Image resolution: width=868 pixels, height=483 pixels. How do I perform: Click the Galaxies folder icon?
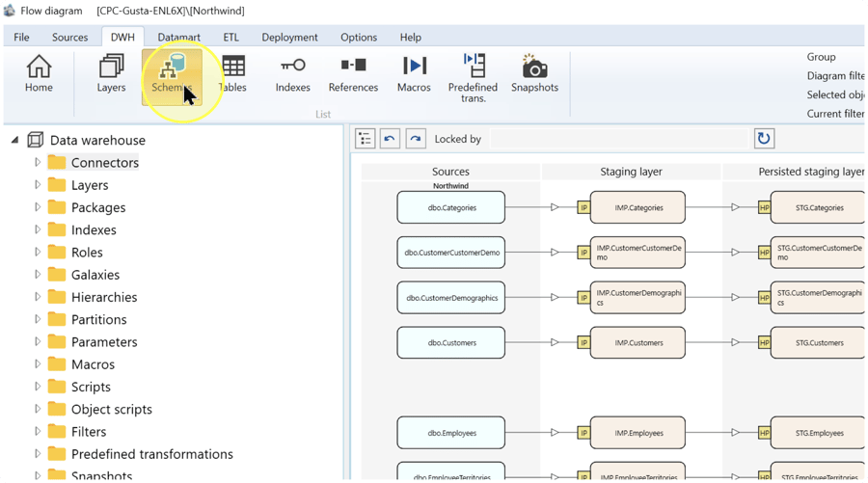(57, 275)
